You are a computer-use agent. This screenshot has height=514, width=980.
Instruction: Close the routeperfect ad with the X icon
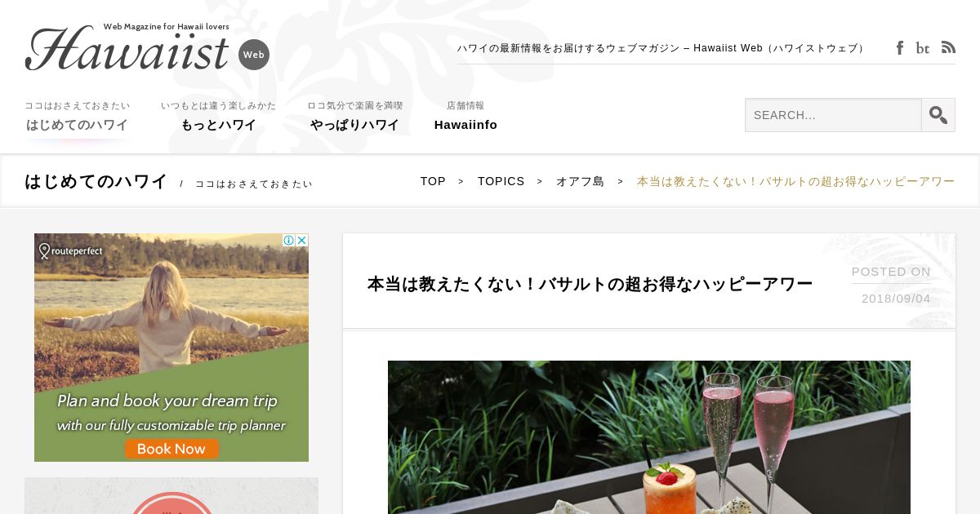pyautogui.click(x=301, y=240)
